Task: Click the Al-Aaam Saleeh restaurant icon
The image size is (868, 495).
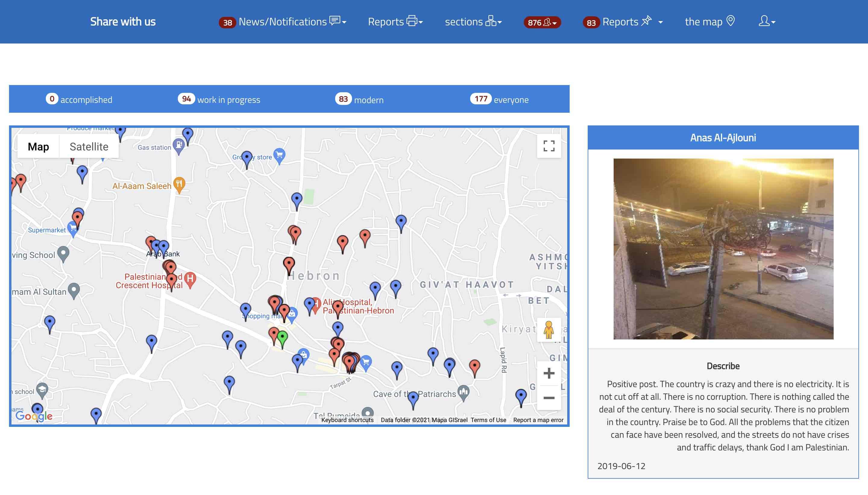Action: click(x=179, y=184)
